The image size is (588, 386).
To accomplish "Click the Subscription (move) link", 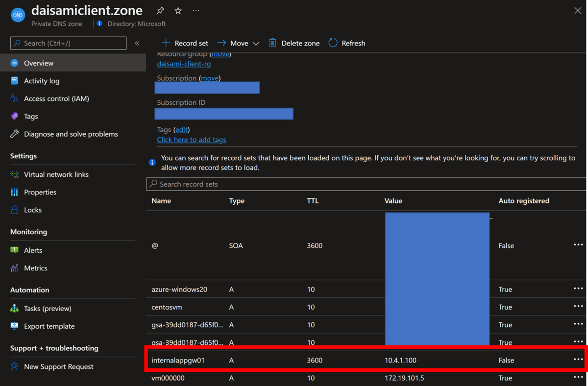I will click(x=210, y=78).
